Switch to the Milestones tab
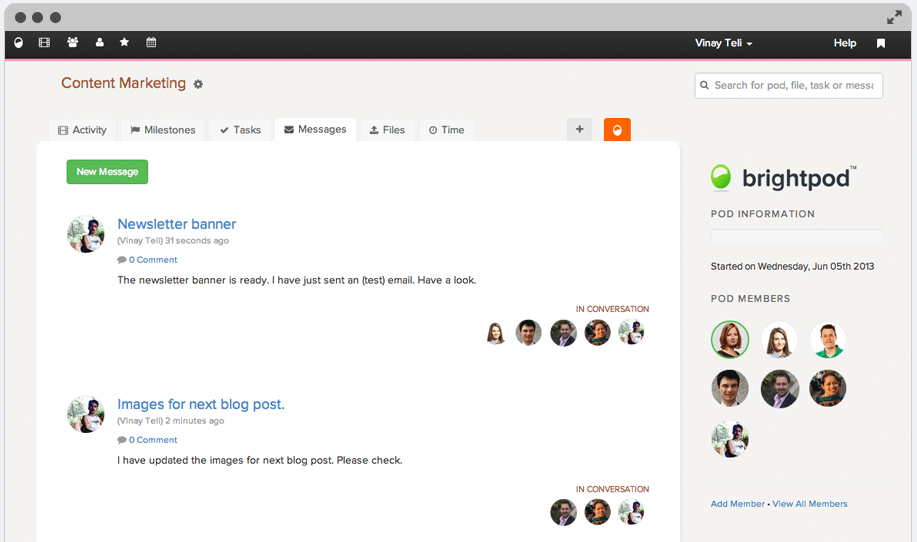This screenshot has width=917, height=542. click(x=162, y=130)
